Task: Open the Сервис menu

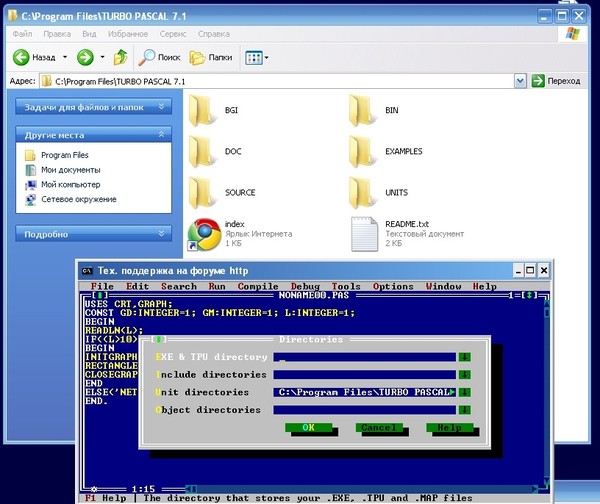Action: [x=173, y=34]
